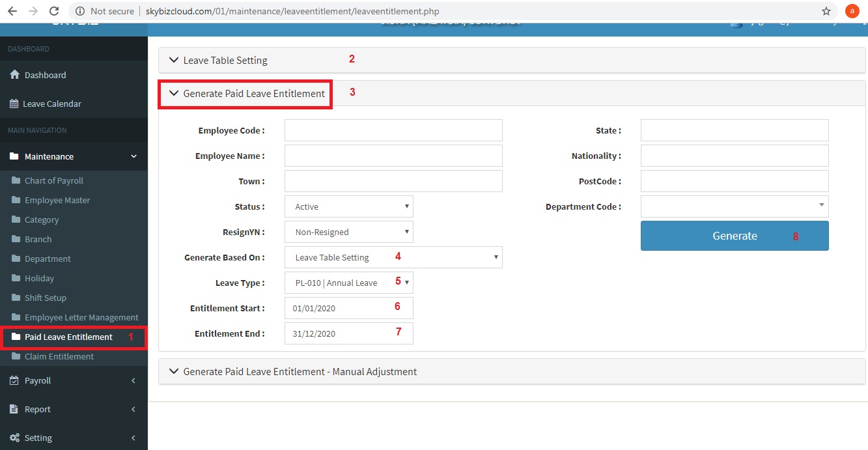This screenshot has width=868, height=450.
Task: Bookmark this page with star icon
Action: point(826,11)
